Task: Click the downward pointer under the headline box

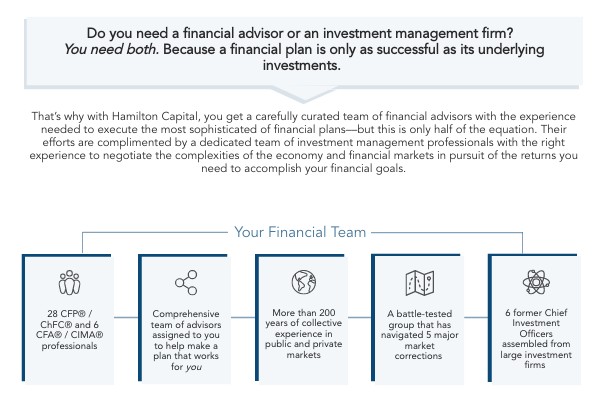Action: tap(303, 95)
